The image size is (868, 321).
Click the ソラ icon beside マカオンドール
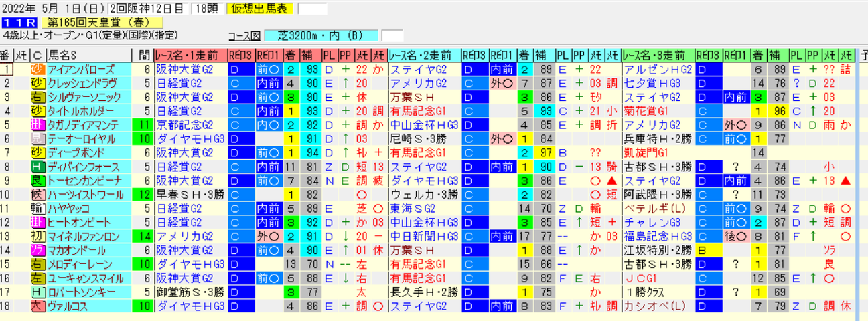point(37,250)
